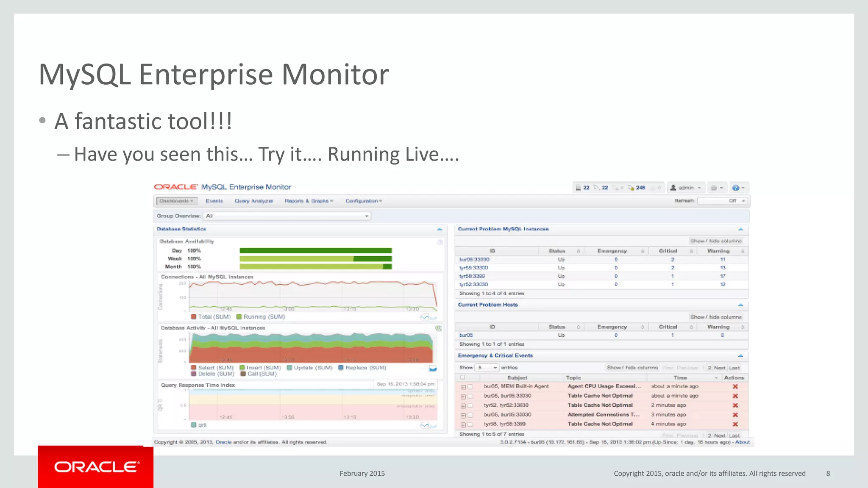Check the Attempted Connections event row

point(470,415)
